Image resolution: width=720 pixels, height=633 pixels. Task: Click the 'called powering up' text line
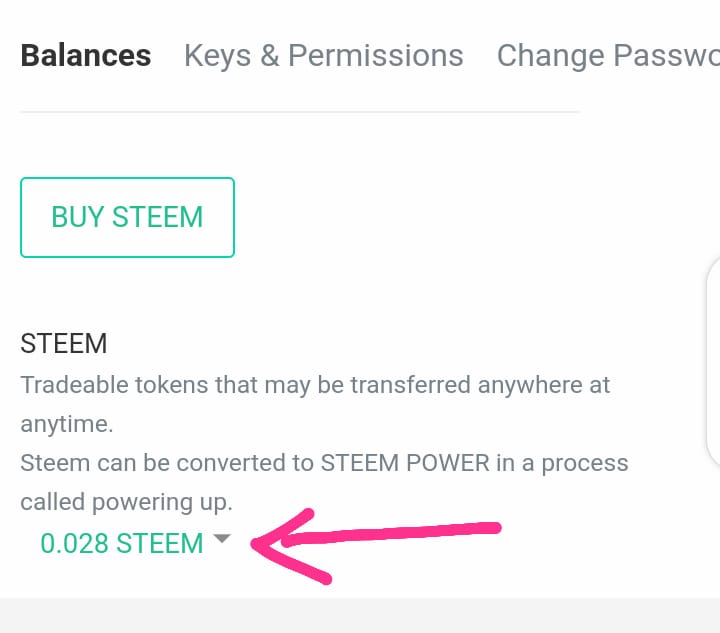point(126,502)
